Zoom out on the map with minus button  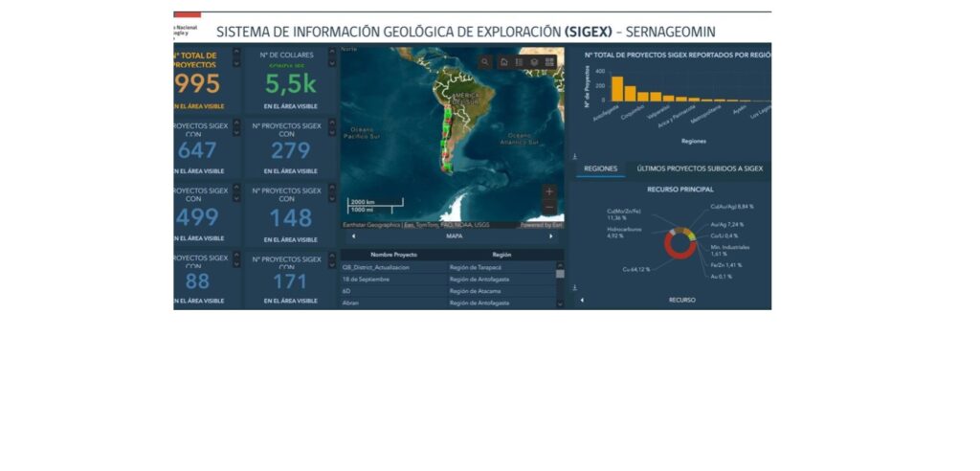[x=549, y=207]
